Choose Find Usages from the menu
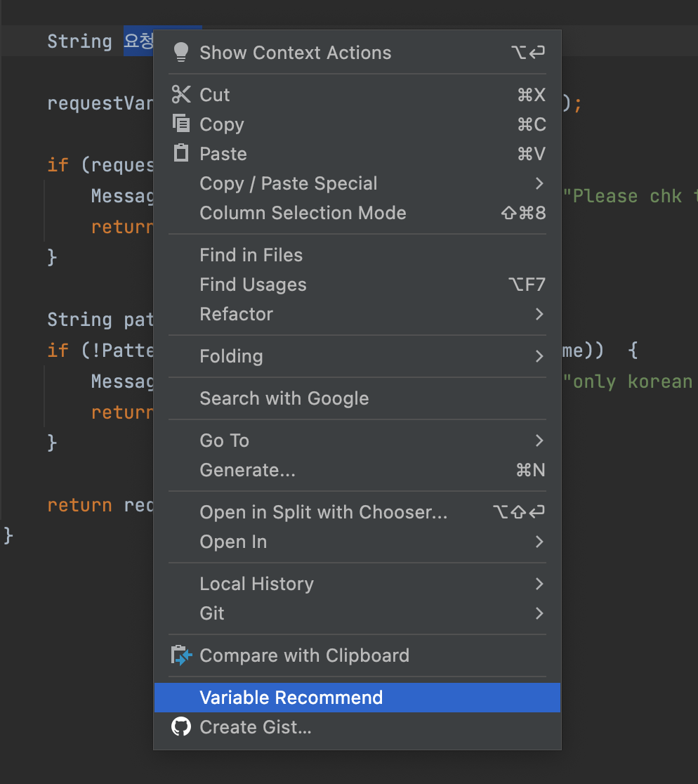The height and width of the screenshot is (784, 698). (x=253, y=285)
